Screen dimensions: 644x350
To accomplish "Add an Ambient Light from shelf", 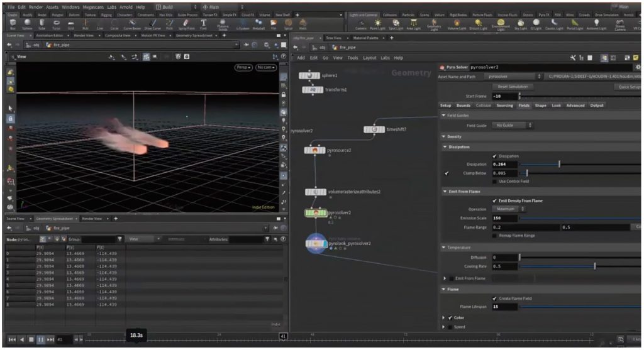I will tap(596, 25).
